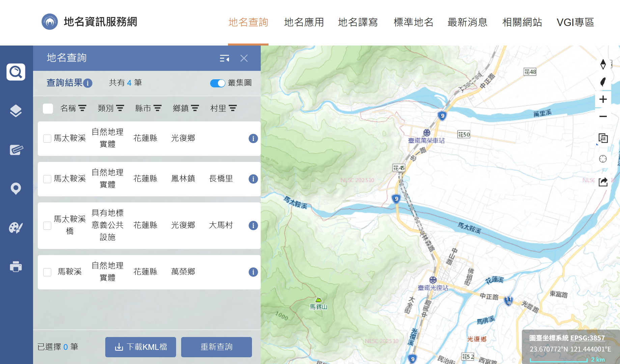The image size is (620, 364).
Task: Open the 縣市 column filter
Action: 157,108
